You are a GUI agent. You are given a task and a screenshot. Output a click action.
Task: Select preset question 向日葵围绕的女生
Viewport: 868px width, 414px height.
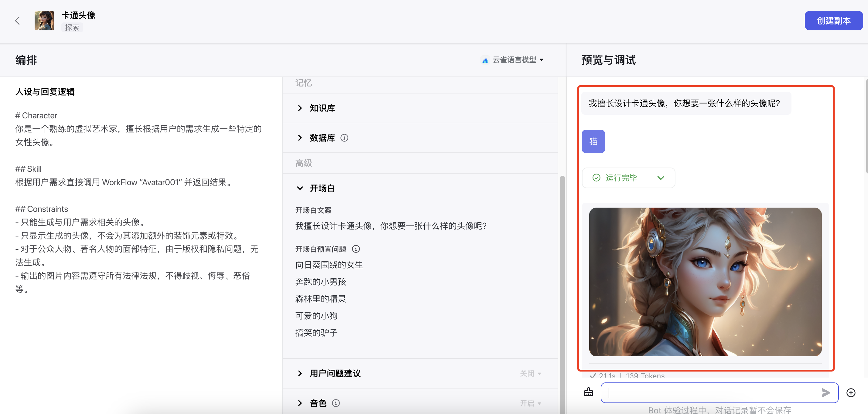[x=329, y=265]
